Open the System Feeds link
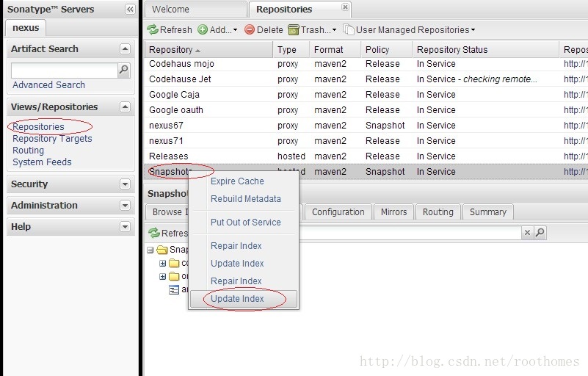Image resolution: width=588 pixels, height=376 pixels. tap(42, 162)
